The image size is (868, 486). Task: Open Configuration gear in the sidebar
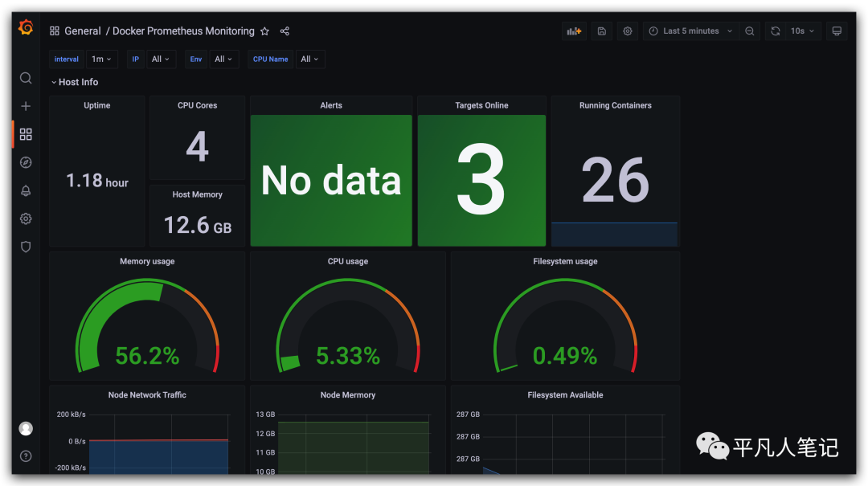[x=26, y=218]
